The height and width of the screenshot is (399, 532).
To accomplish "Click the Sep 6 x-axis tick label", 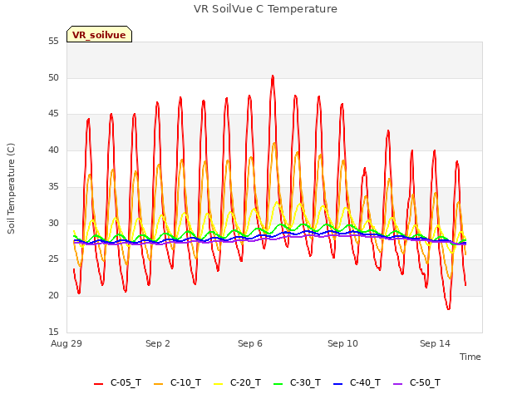I will point(250,343).
